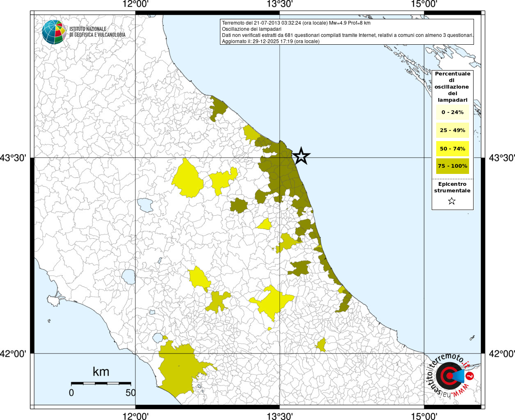Select the 75 - 100% legend swatch

pos(453,166)
